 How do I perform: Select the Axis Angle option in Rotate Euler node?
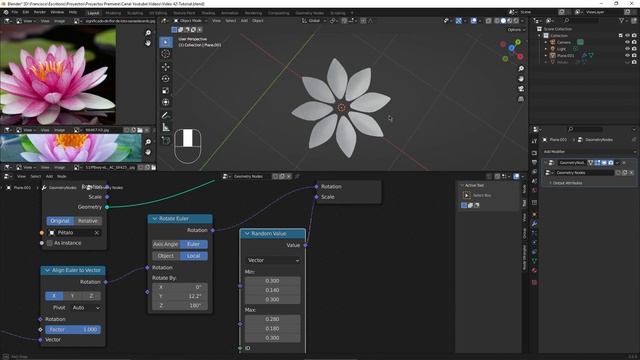point(166,244)
